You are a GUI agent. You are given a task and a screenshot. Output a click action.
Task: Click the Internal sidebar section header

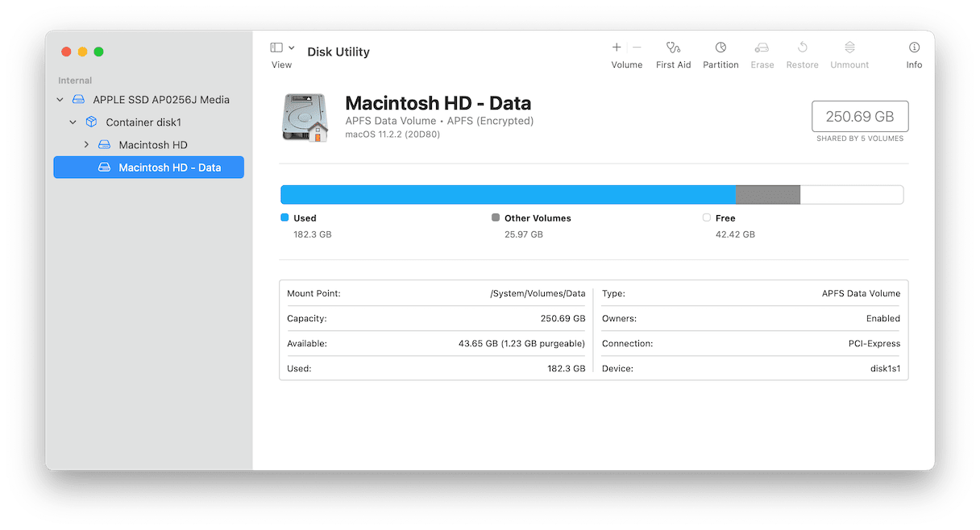click(75, 81)
